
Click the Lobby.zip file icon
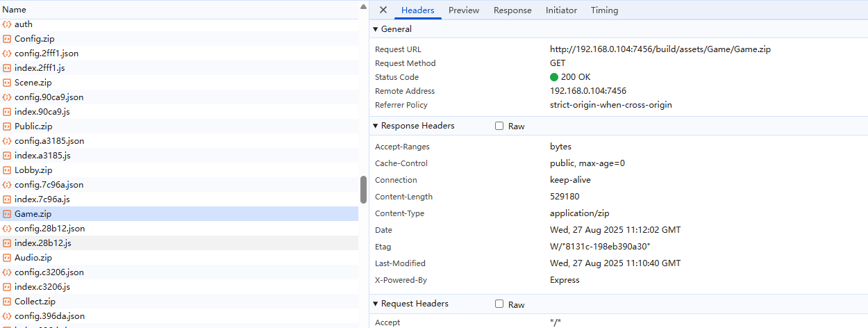(x=7, y=170)
